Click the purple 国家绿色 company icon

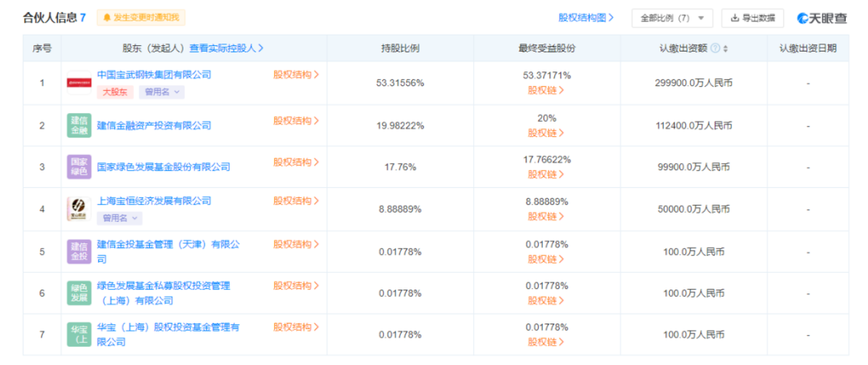pyautogui.click(x=79, y=166)
